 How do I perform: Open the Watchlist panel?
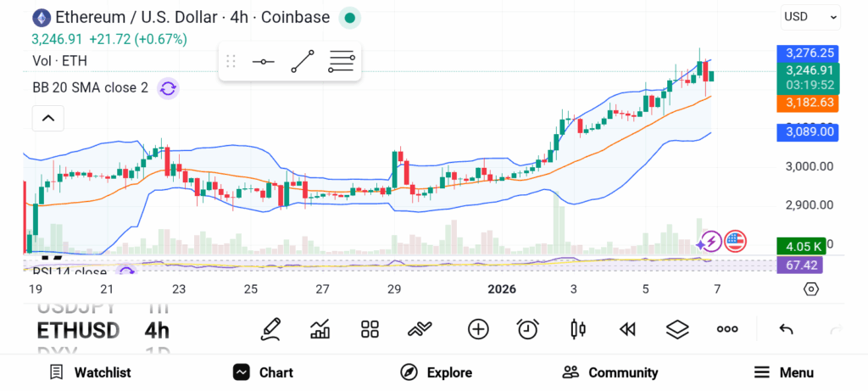(90, 372)
